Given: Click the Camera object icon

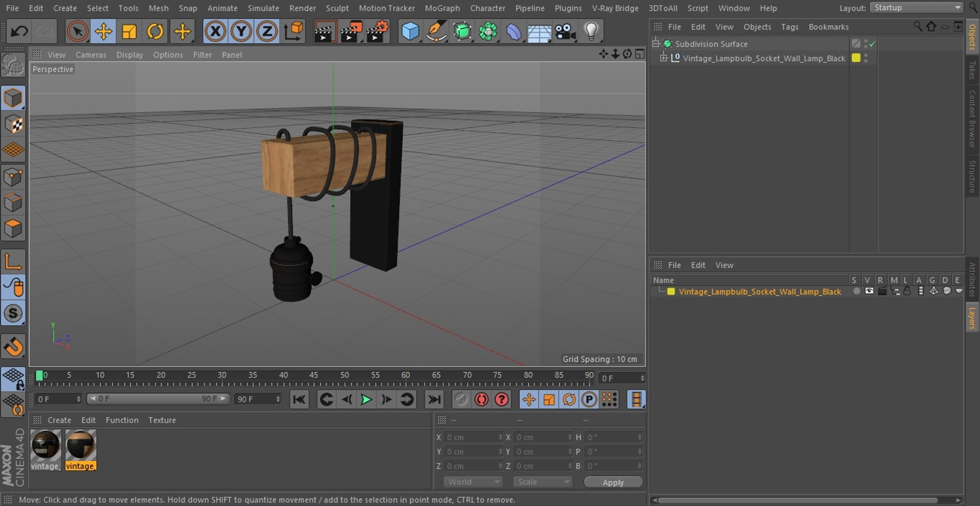Looking at the screenshot, I should coord(565,32).
